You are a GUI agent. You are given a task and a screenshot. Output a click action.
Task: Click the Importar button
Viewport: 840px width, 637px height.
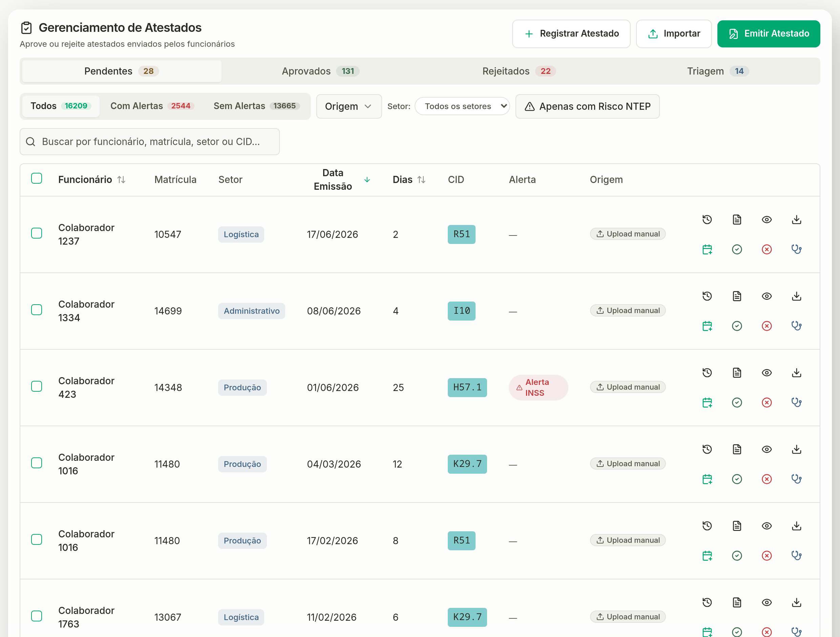point(673,34)
